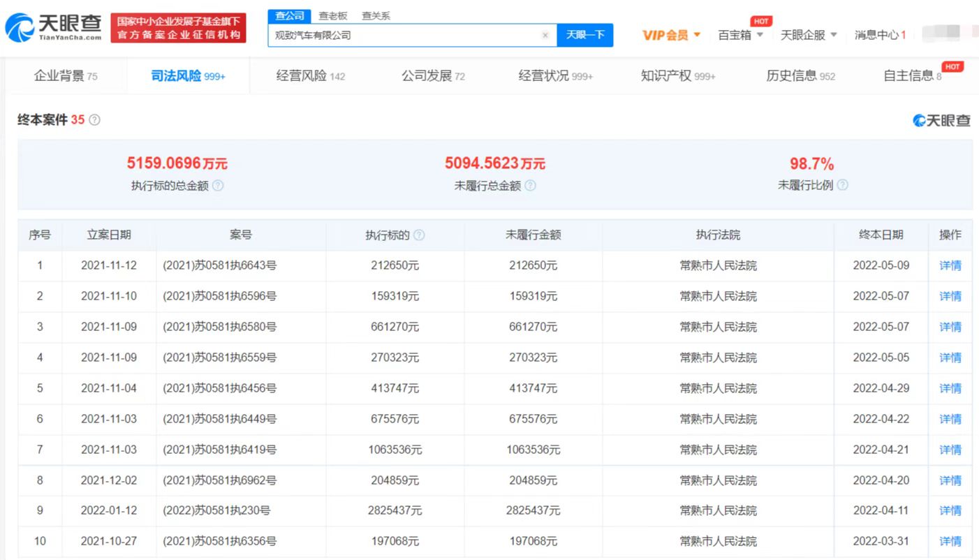Clear the search box with the X icon

(545, 35)
